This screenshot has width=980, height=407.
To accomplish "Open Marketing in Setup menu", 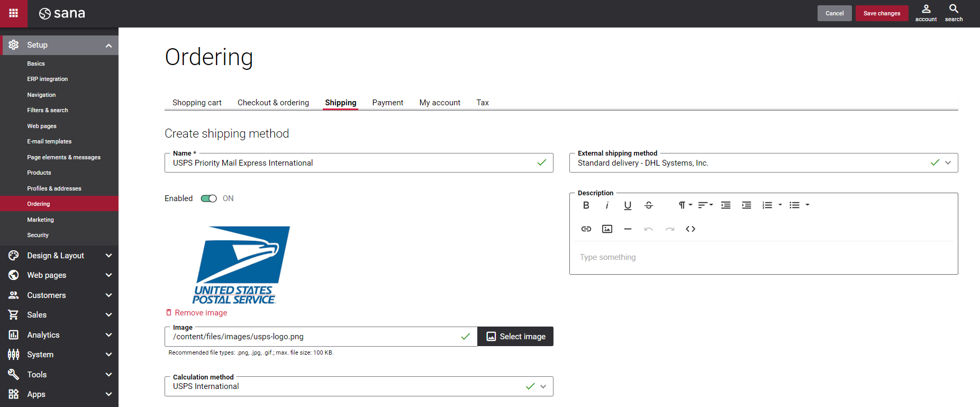I will point(41,220).
